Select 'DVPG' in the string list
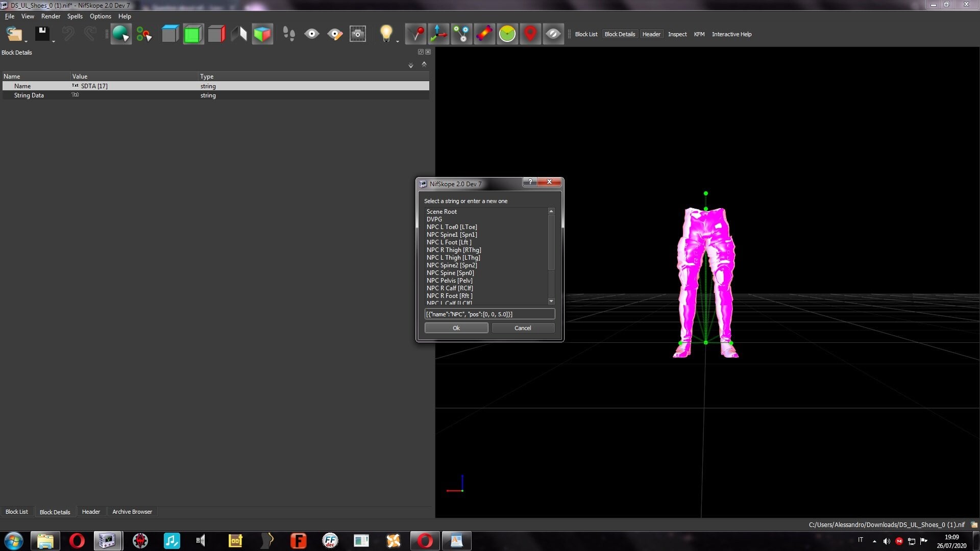Image resolution: width=980 pixels, height=551 pixels. (434, 219)
